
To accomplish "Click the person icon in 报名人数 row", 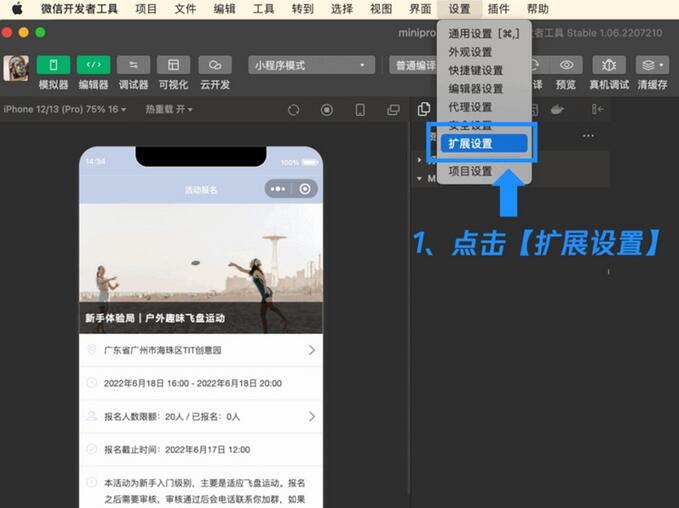I will 91,416.
